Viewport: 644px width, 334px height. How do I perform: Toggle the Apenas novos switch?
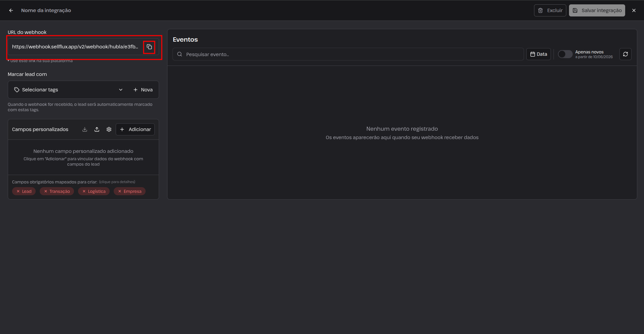[x=565, y=54]
